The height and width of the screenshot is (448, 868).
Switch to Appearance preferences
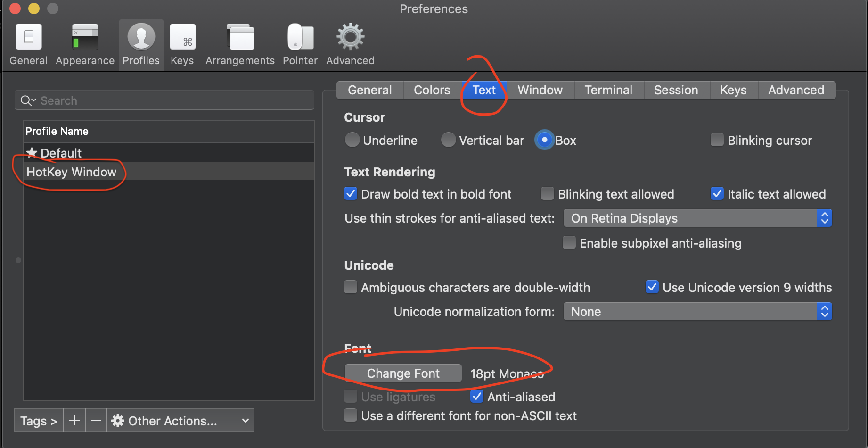coord(85,44)
